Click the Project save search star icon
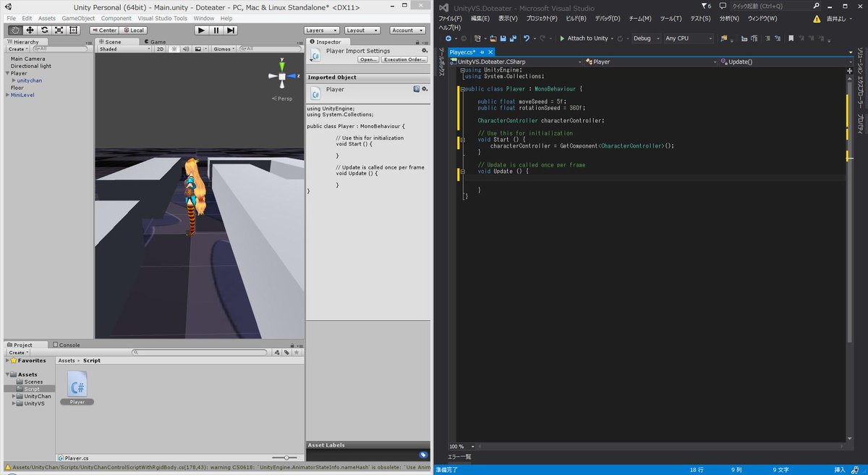This screenshot has width=868, height=475. pos(297,353)
